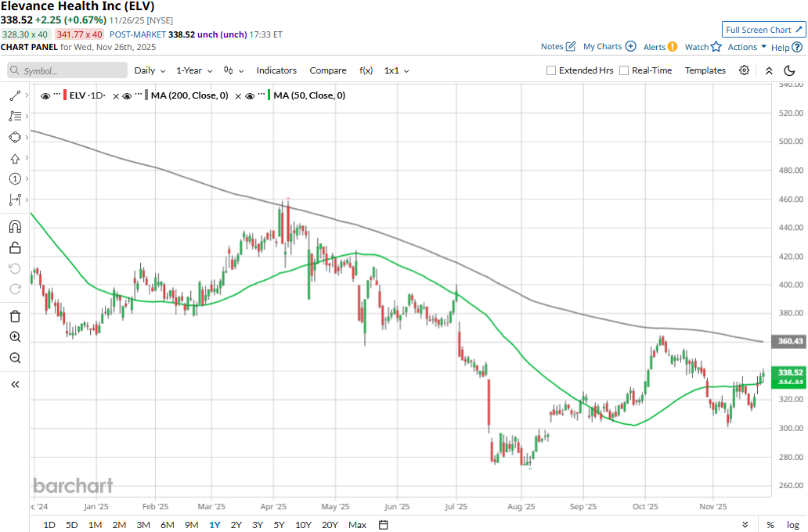Image resolution: width=808 pixels, height=532 pixels.
Task: Add ELV to Watch list
Action: click(703, 47)
